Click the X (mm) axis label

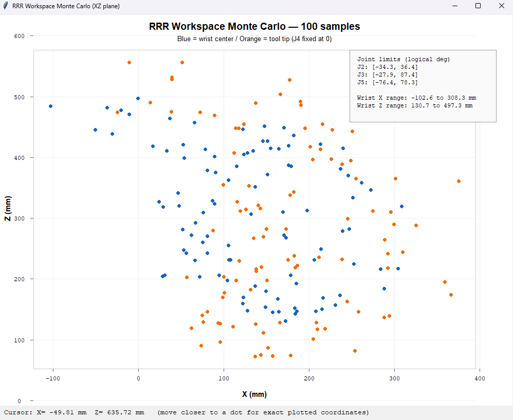coord(255,394)
